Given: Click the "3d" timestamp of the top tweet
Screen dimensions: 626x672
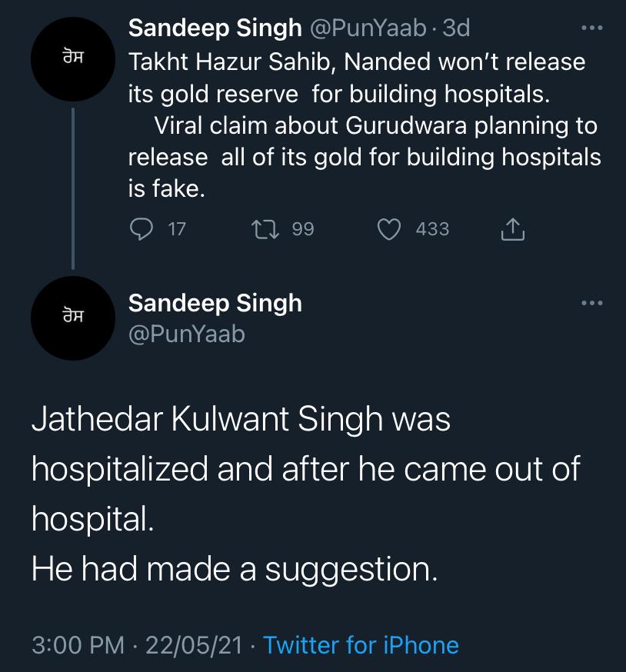Looking at the screenshot, I should point(456,28).
